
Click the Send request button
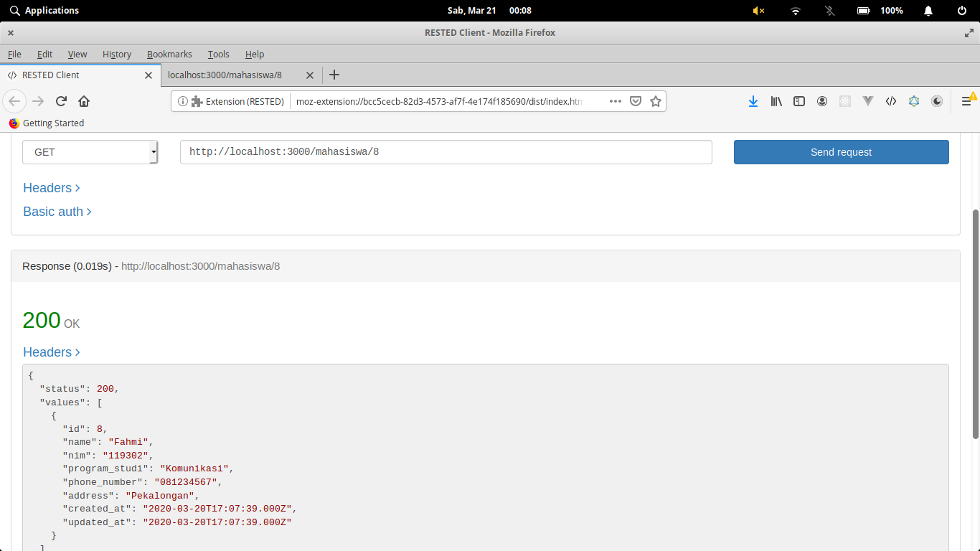[x=840, y=152]
